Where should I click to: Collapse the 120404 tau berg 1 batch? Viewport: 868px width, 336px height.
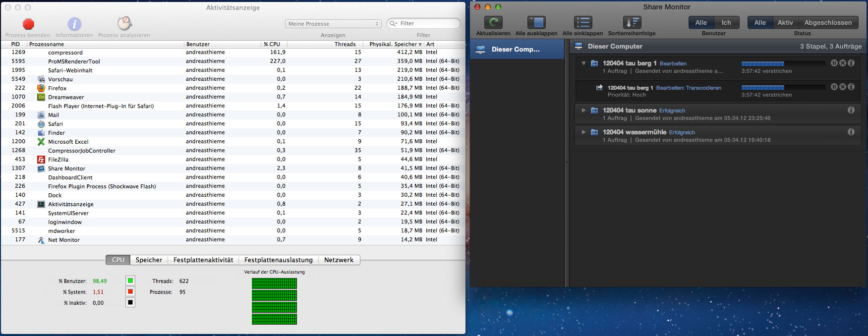point(583,63)
